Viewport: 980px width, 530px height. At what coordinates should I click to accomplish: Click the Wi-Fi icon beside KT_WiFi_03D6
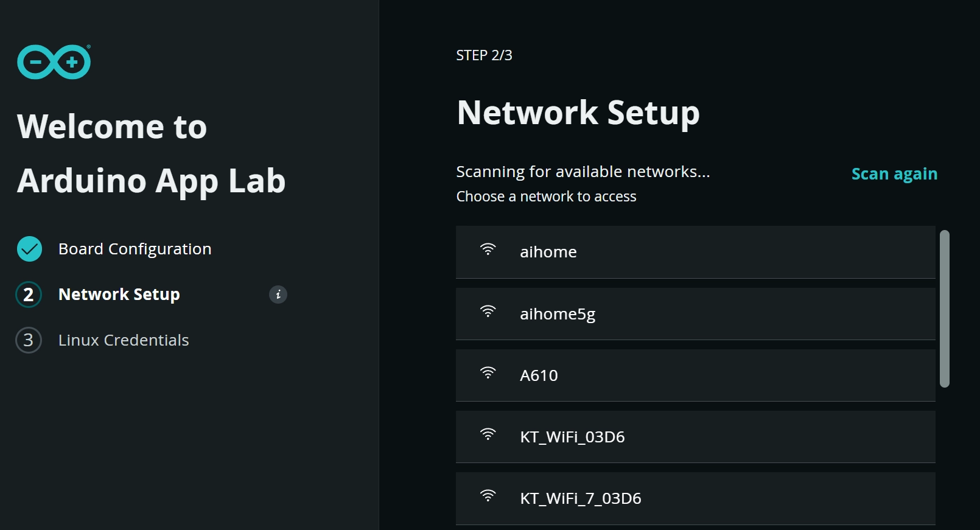coord(488,434)
